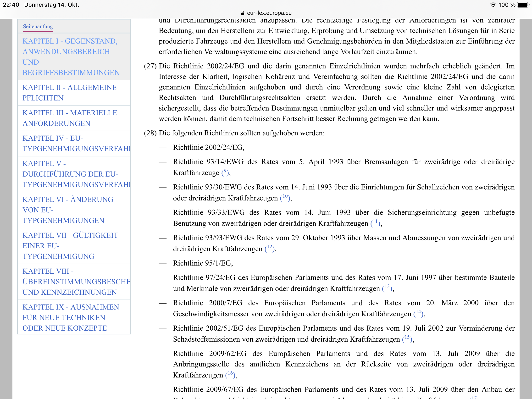Open Kapitel I - Gegenstand, Anwendungsbereich section
This screenshot has height=399, width=532.
74,57
